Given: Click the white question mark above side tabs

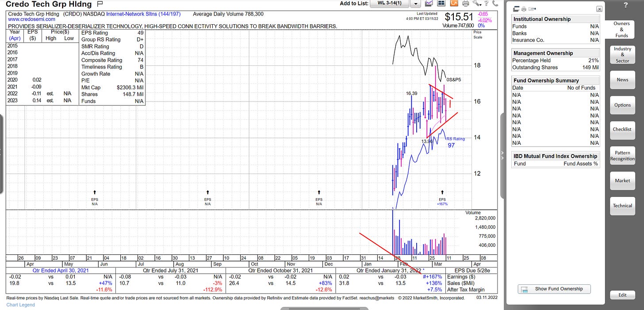Looking at the screenshot, I should click(x=625, y=5).
